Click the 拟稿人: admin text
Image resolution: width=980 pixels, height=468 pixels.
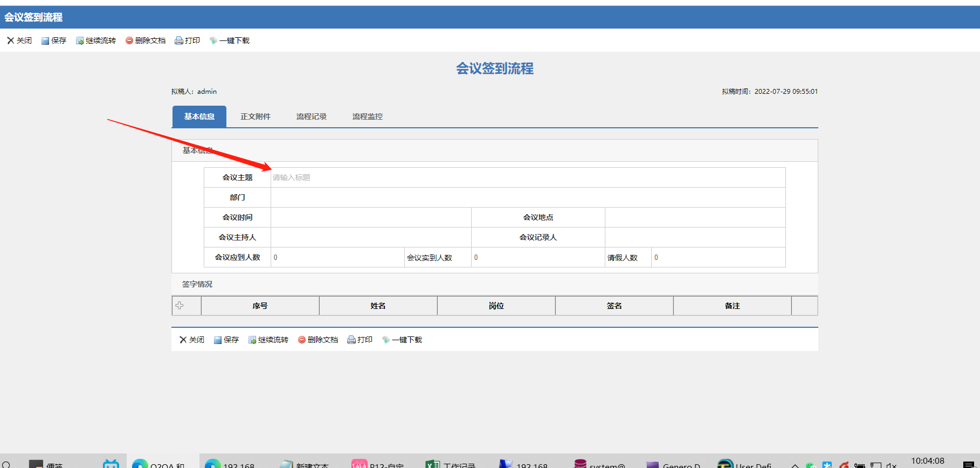pos(194,92)
